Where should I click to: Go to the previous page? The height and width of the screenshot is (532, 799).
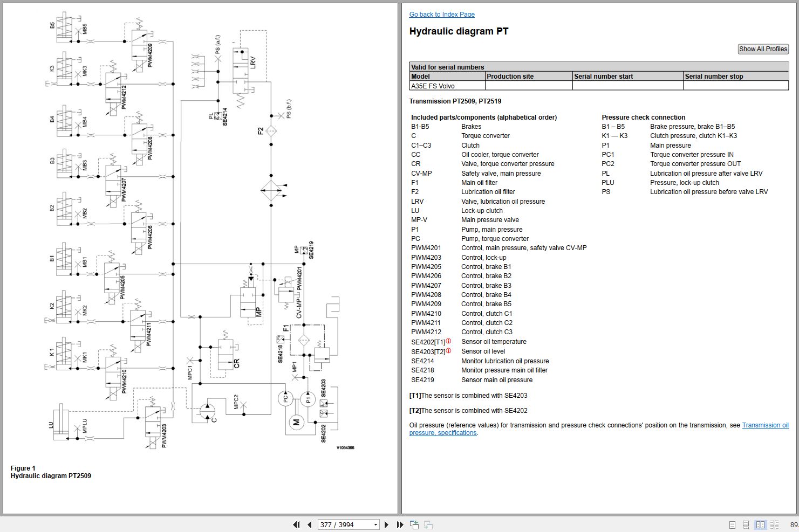310,524
